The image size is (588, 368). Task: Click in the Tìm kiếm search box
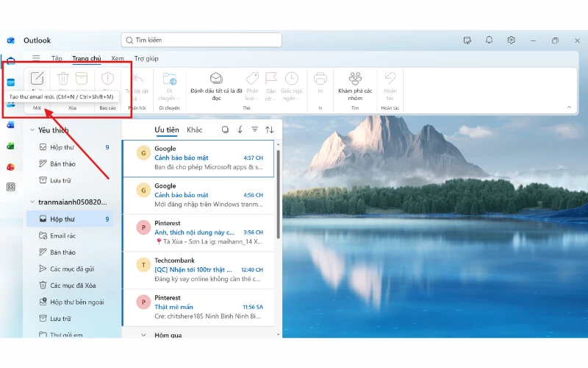tap(201, 40)
